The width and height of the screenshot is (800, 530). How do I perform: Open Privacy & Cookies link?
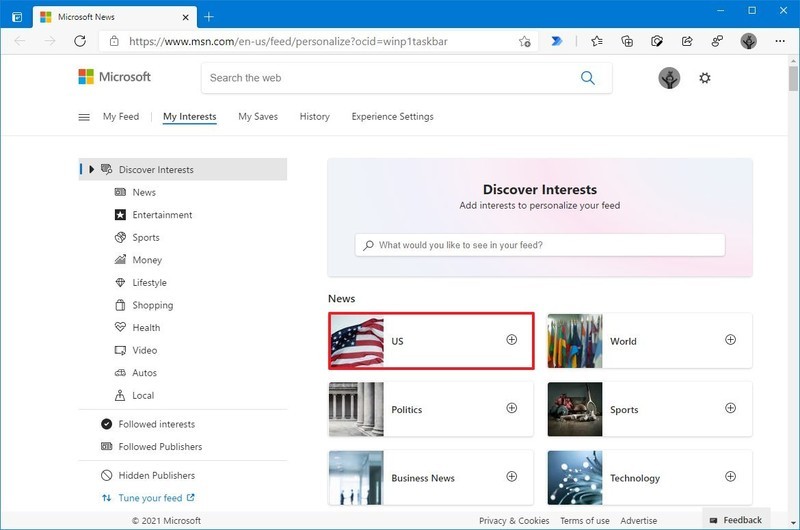pos(514,521)
